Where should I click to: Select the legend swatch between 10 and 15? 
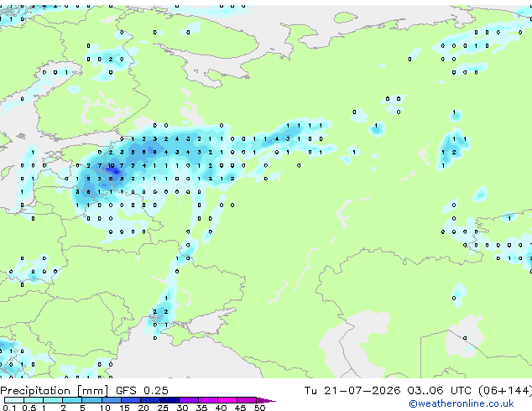[111, 400]
